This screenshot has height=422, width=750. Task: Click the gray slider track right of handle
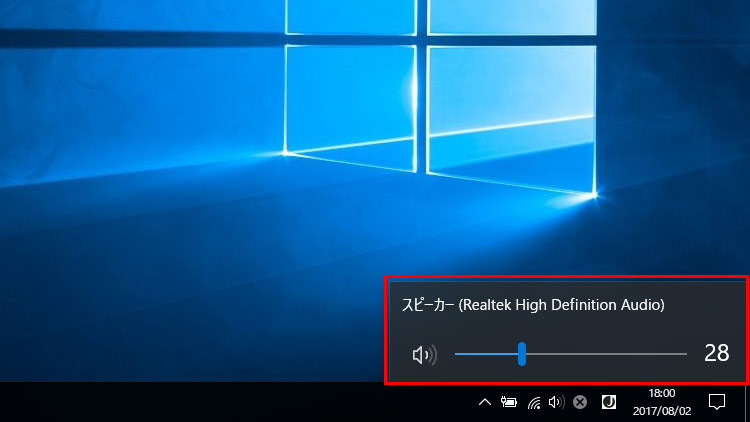click(605, 354)
